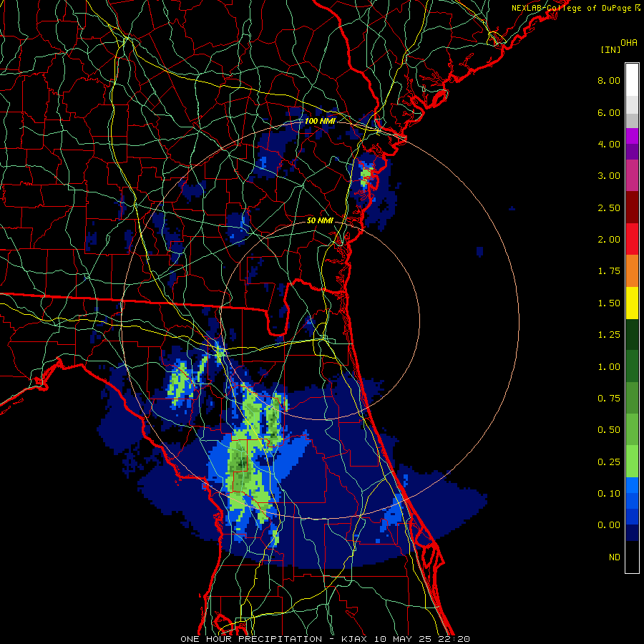Select the white swatch atop the color bar
Viewport: 644px width, 644px height.
coord(632,79)
